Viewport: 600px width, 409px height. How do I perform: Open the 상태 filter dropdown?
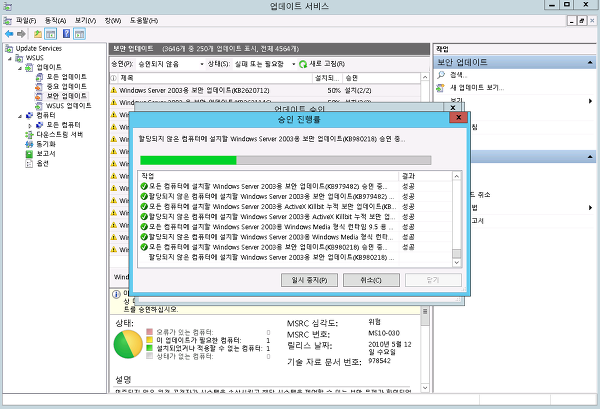(293, 64)
